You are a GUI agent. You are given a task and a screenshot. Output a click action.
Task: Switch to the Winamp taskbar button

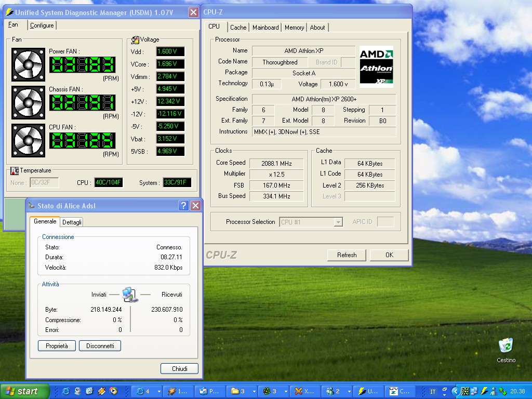[x=179, y=391]
